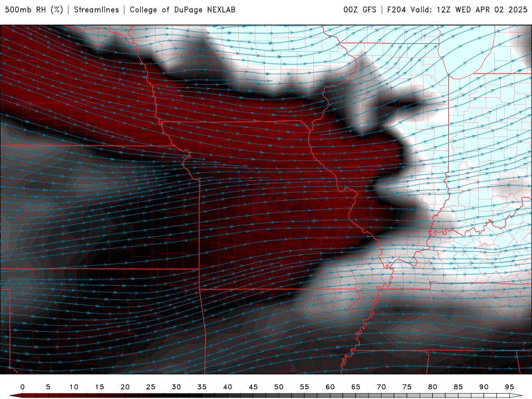This screenshot has height=399, width=532.
Task: Click the "95" colorbar label
Action: pos(509,387)
